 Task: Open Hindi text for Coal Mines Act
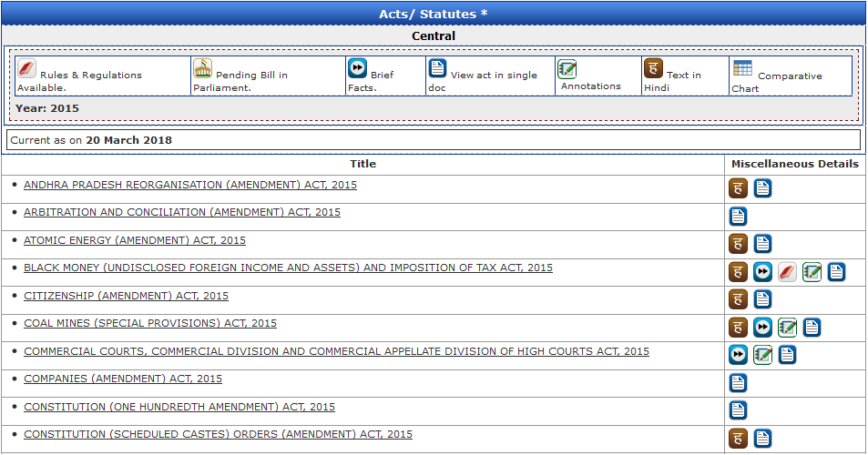tap(738, 328)
